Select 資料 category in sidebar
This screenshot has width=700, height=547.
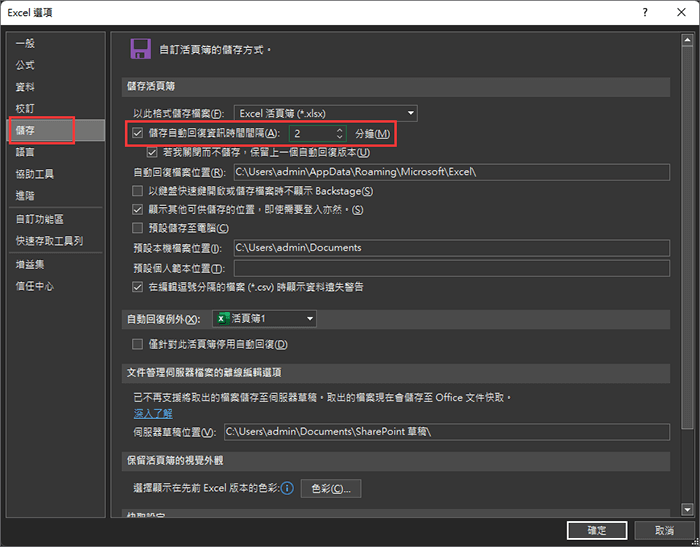56,87
